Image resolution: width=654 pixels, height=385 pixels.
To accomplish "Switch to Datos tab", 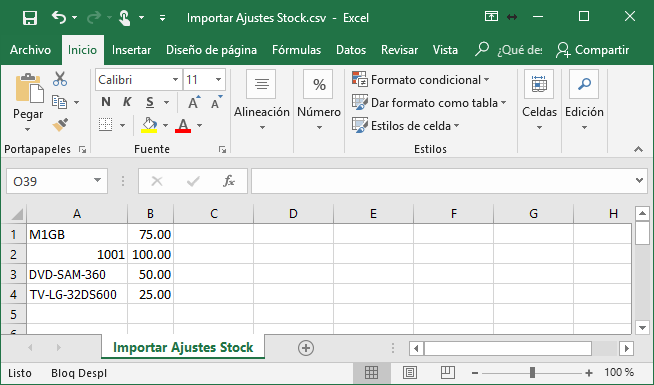I will pyautogui.click(x=351, y=50).
